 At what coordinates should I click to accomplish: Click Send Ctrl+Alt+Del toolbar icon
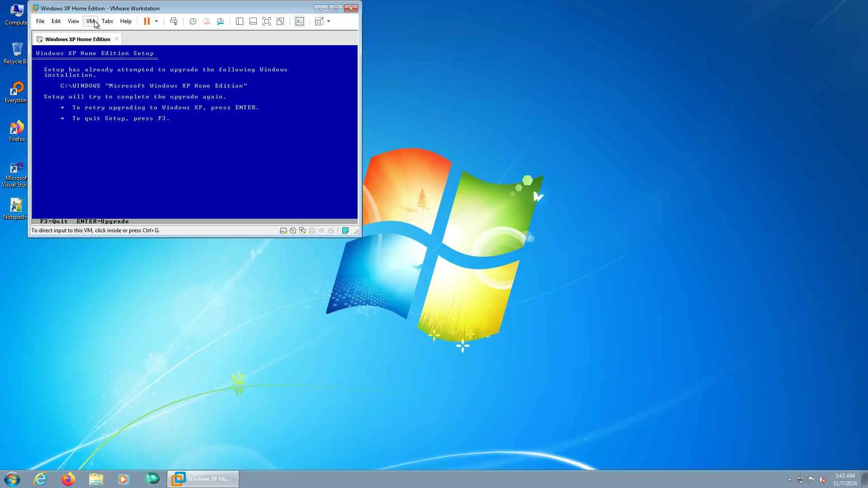pos(174,21)
